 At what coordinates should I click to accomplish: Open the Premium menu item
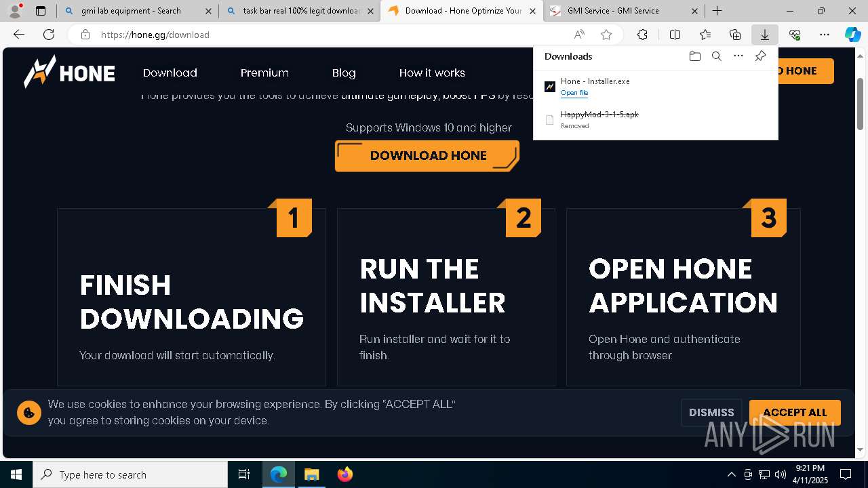pos(264,73)
